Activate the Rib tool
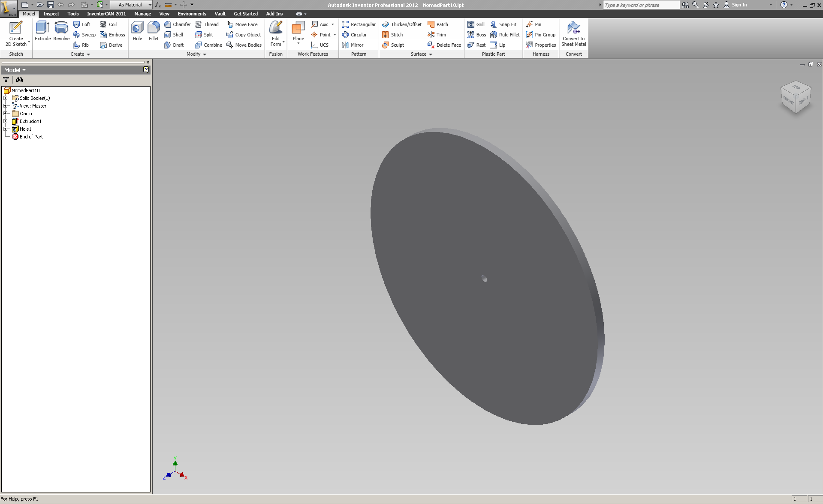Viewport: 823px width, 504px height. (81, 45)
